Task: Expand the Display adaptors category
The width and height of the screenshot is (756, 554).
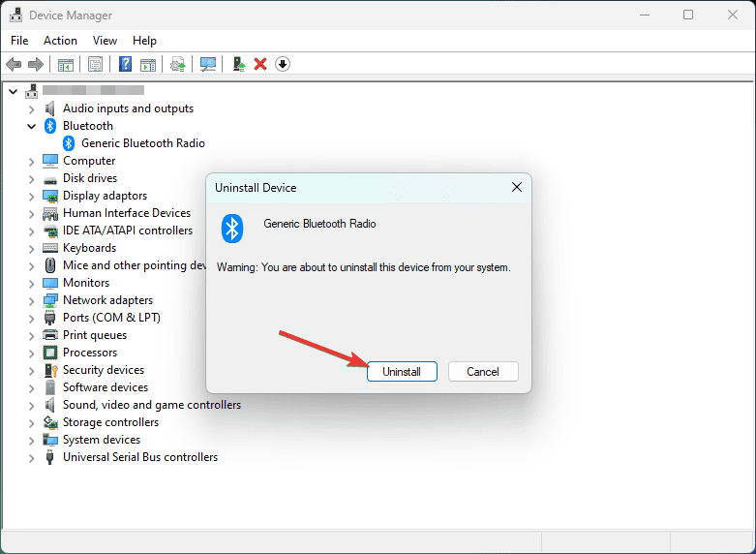Action: coord(31,197)
